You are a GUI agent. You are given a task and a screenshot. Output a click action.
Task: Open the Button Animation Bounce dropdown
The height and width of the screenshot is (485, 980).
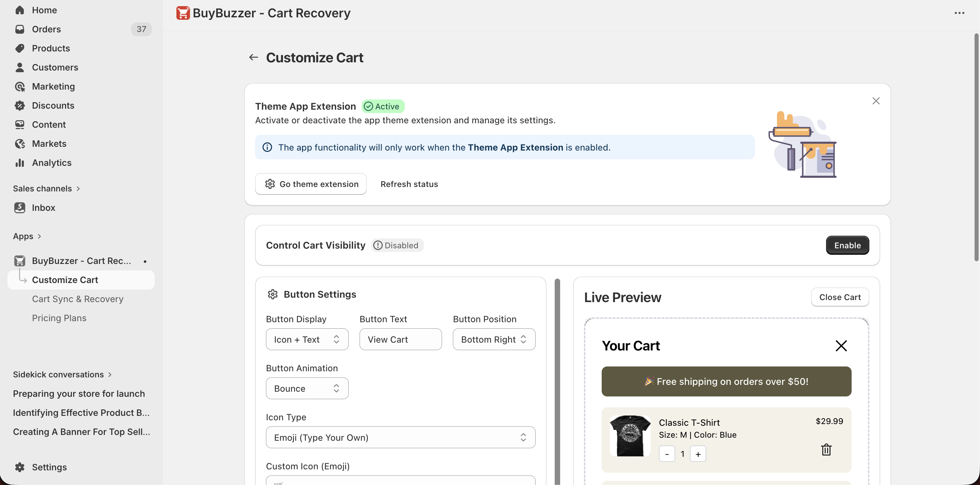(x=306, y=388)
